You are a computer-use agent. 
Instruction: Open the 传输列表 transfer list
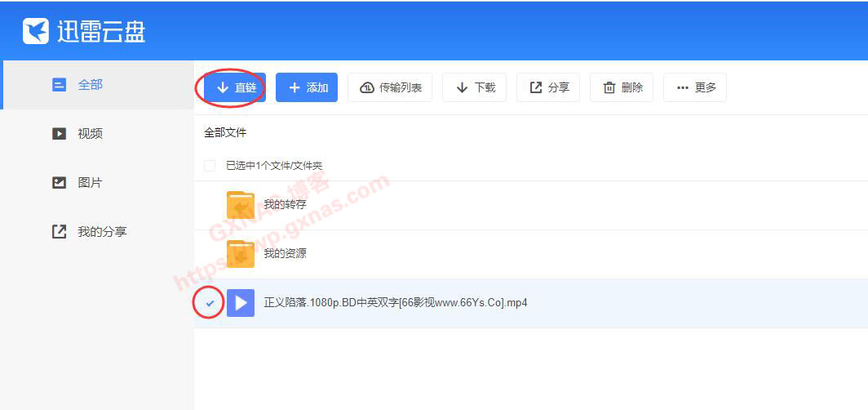pos(391,87)
